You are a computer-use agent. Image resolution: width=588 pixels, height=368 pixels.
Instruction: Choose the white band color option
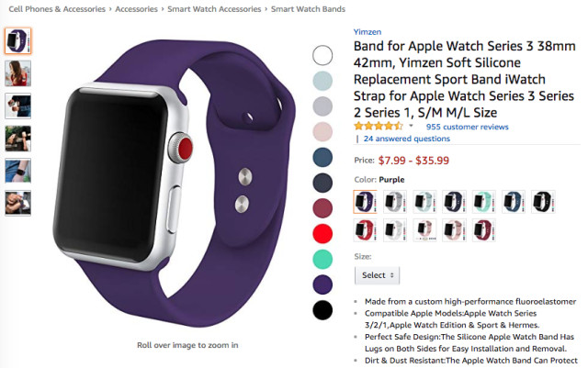pos(395,230)
